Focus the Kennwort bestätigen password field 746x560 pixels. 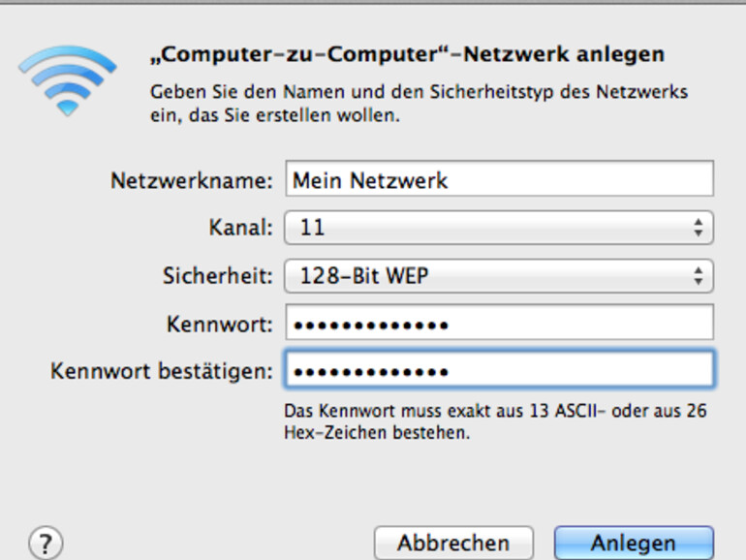click(499, 370)
